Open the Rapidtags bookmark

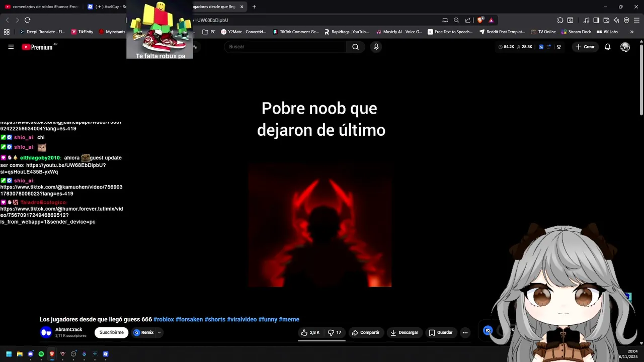point(347,32)
